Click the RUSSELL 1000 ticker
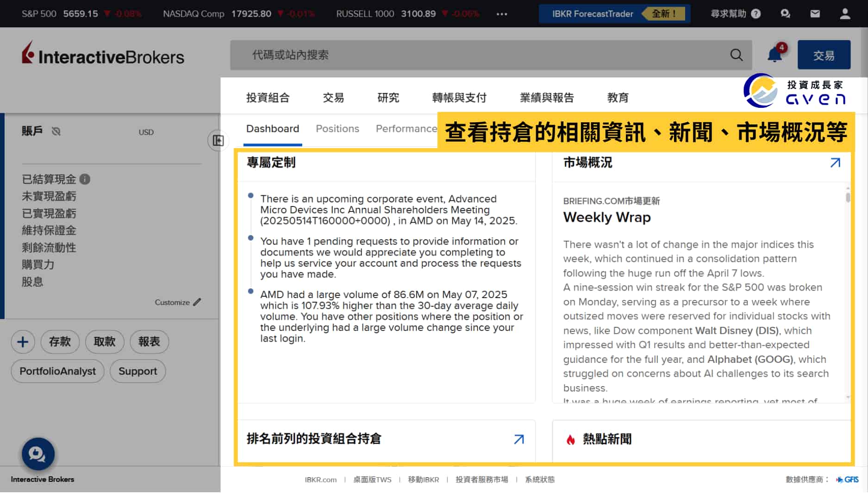The image size is (868, 493). [x=408, y=14]
